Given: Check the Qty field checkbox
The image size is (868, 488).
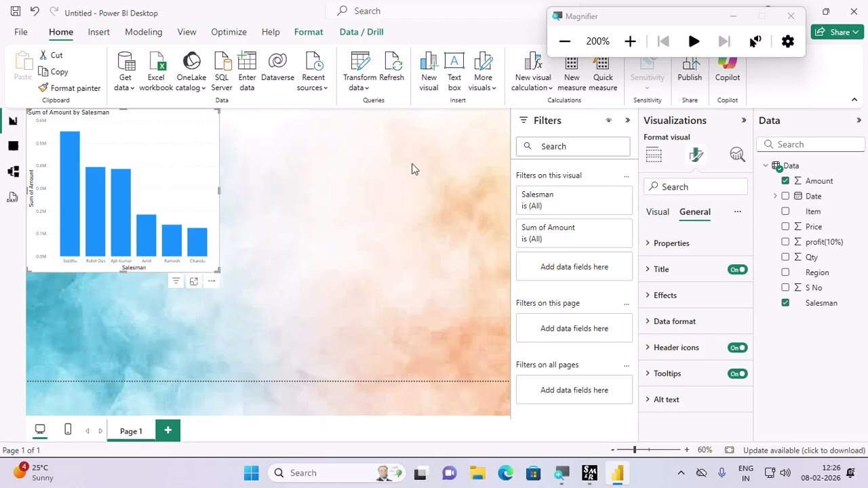Looking at the screenshot, I should pos(785,257).
